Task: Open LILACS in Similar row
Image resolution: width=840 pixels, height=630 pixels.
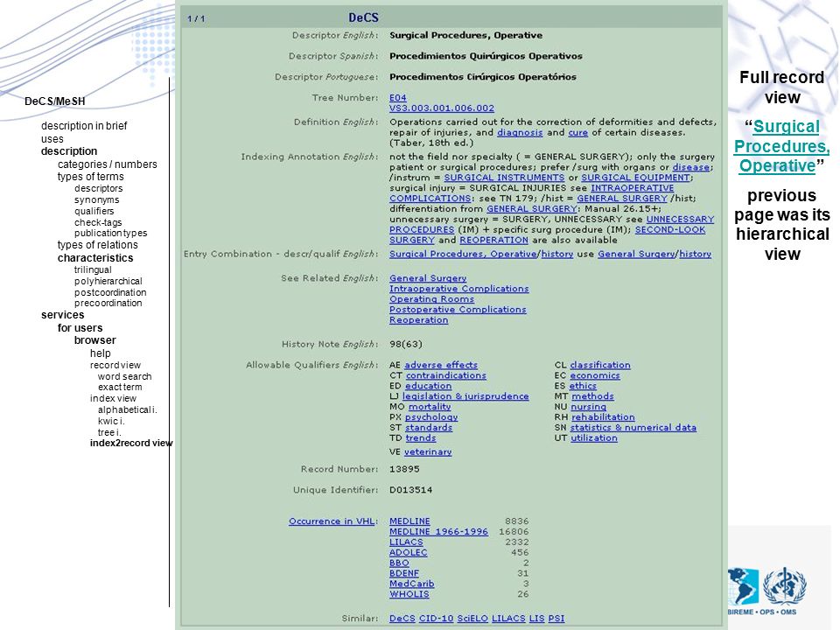Action: click(x=508, y=619)
